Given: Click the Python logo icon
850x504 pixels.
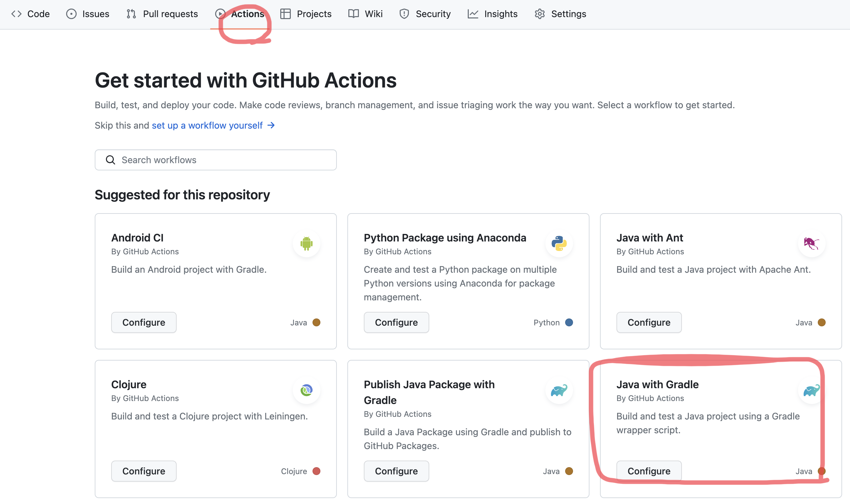Looking at the screenshot, I should 559,243.
